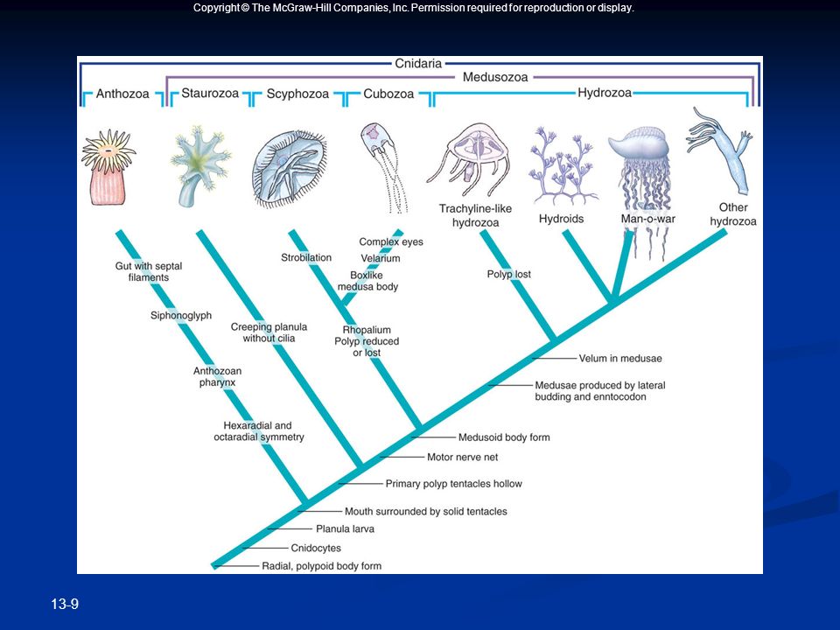The width and height of the screenshot is (840, 630).
Task: Click the 'Motor nerve net' label
Action: point(462,458)
